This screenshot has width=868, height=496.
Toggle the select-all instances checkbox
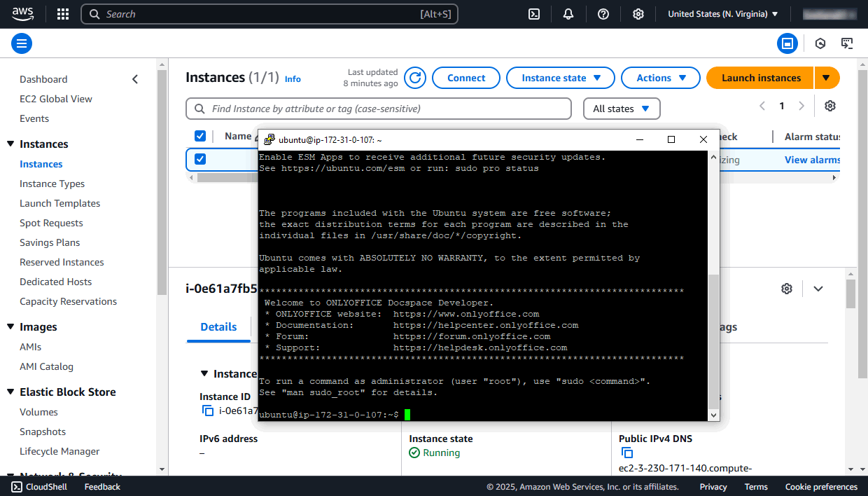point(200,135)
